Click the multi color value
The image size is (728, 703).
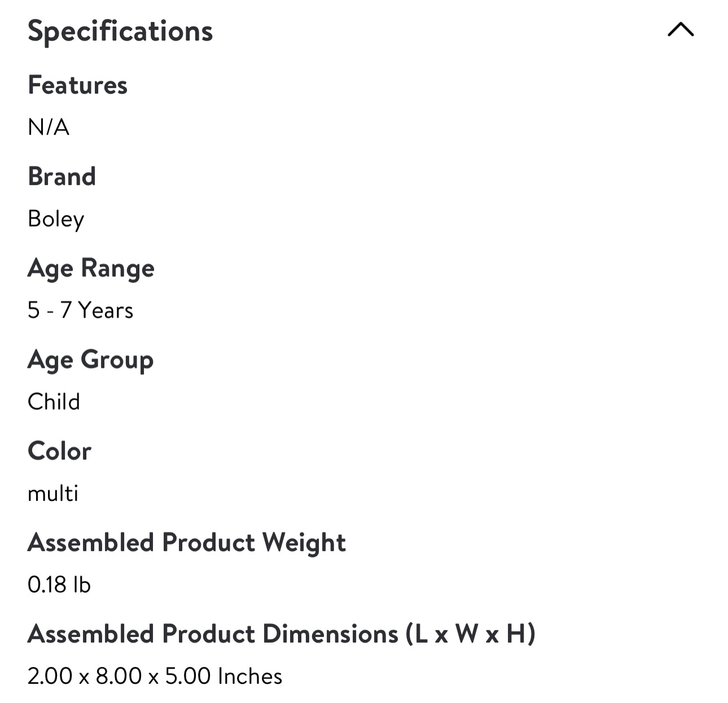point(53,493)
